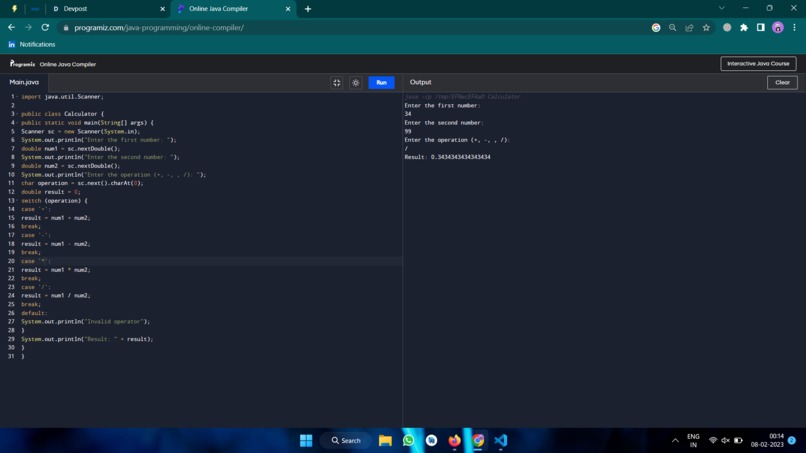Switch to the lightning-bolt pinned tab
Image resolution: width=806 pixels, height=453 pixels.
click(x=14, y=9)
